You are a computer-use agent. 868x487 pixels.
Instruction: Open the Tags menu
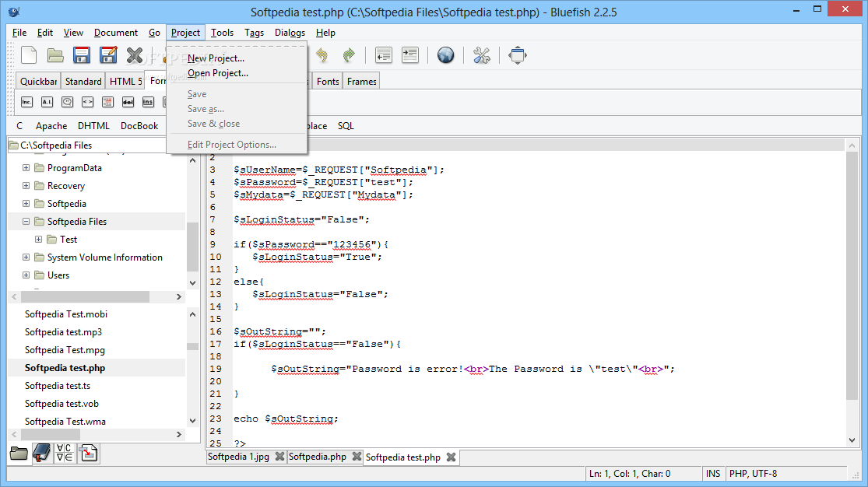tap(254, 33)
